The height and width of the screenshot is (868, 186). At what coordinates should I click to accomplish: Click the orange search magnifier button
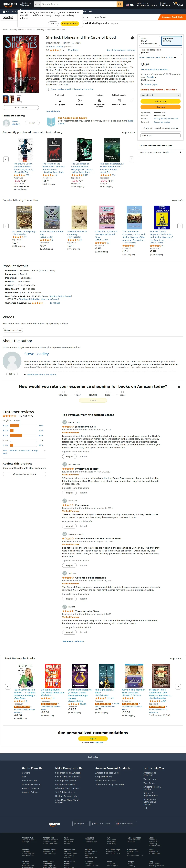[x=120, y=4]
